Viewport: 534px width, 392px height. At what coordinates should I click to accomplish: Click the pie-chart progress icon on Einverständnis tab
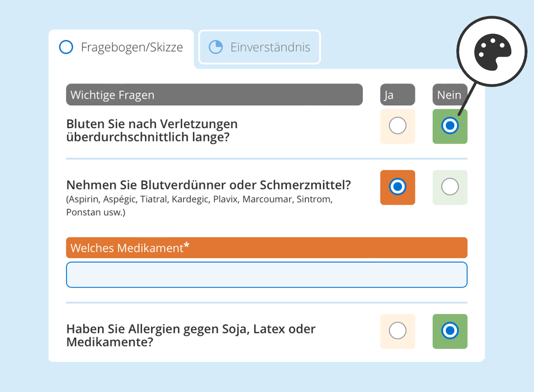click(x=217, y=47)
